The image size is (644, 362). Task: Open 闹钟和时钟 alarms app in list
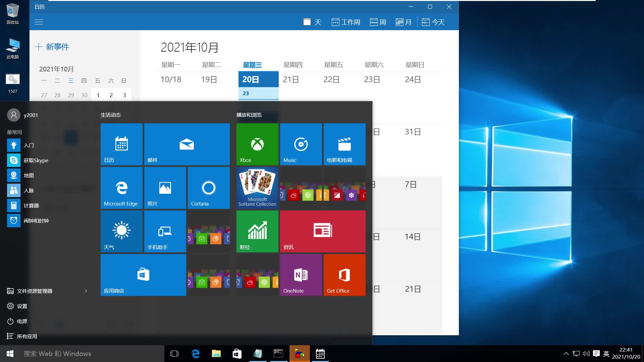47,221
